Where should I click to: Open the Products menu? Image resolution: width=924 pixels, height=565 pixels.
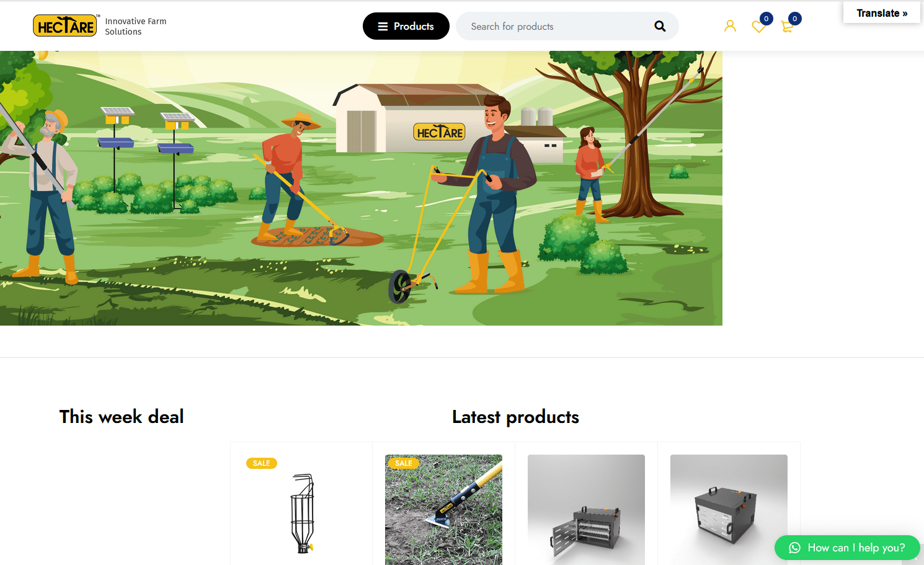406,26
